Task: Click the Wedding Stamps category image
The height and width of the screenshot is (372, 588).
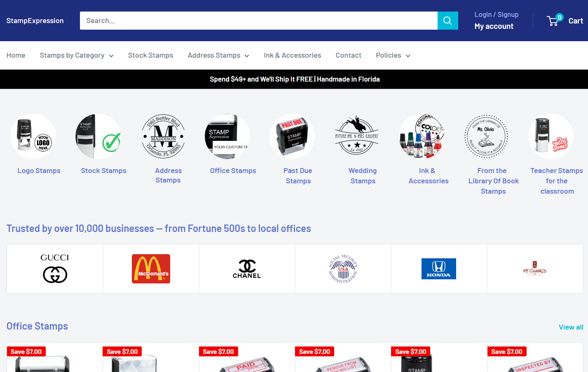Action: (357, 136)
